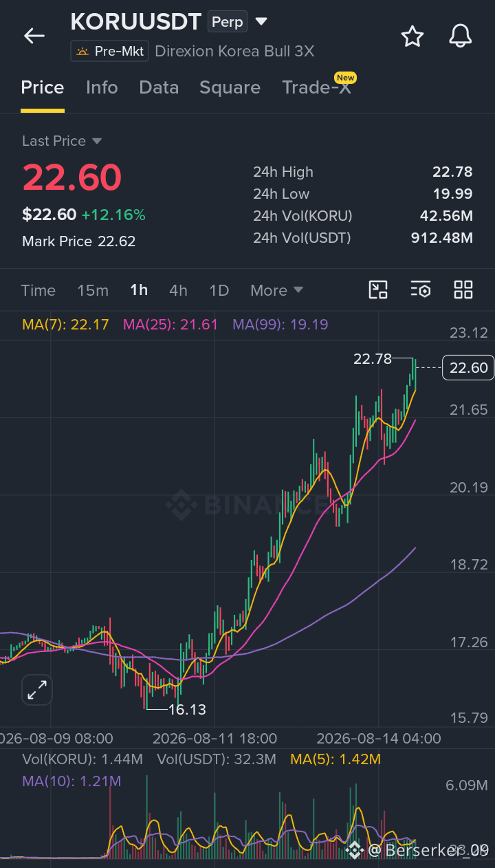495x868 pixels.
Task: Tap the Perp contract type badge
Action: [x=228, y=22]
